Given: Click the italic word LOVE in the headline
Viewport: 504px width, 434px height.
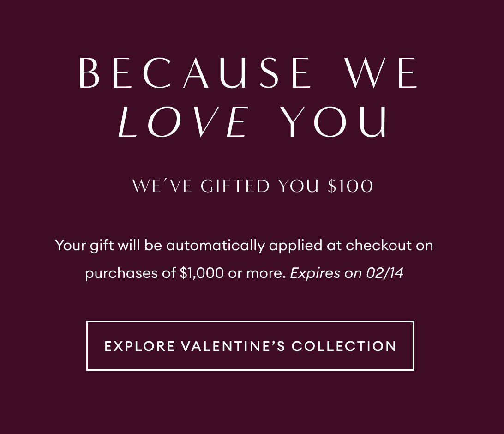Looking at the screenshot, I should tap(184, 122).
